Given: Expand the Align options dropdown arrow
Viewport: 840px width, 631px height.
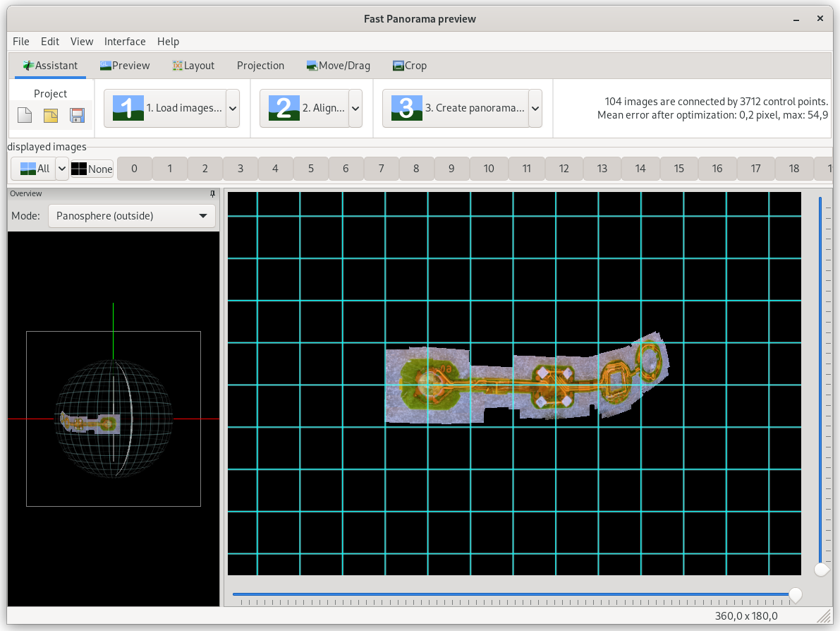Looking at the screenshot, I should [x=355, y=108].
